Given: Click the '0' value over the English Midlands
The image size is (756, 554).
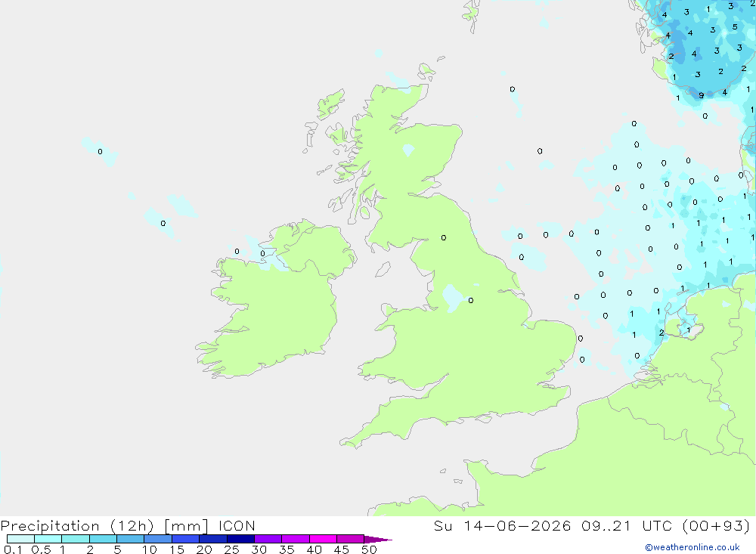Looking at the screenshot, I should pyautogui.click(x=471, y=300).
